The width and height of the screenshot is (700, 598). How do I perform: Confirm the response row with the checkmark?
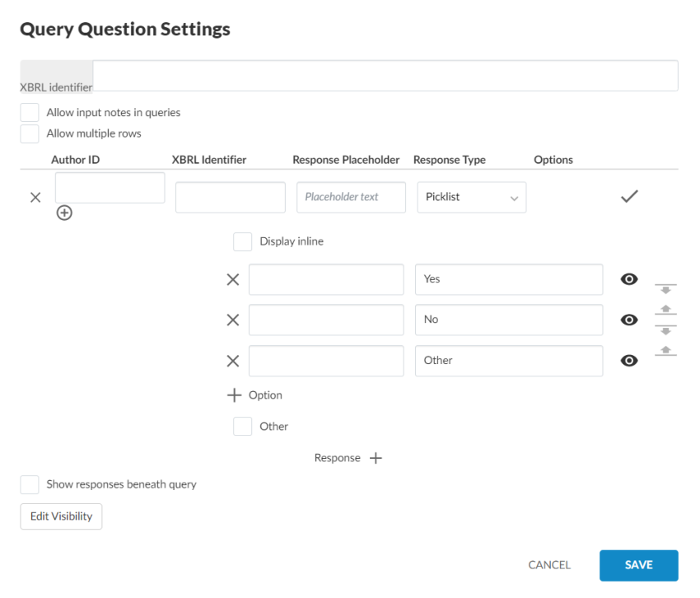tap(629, 197)
